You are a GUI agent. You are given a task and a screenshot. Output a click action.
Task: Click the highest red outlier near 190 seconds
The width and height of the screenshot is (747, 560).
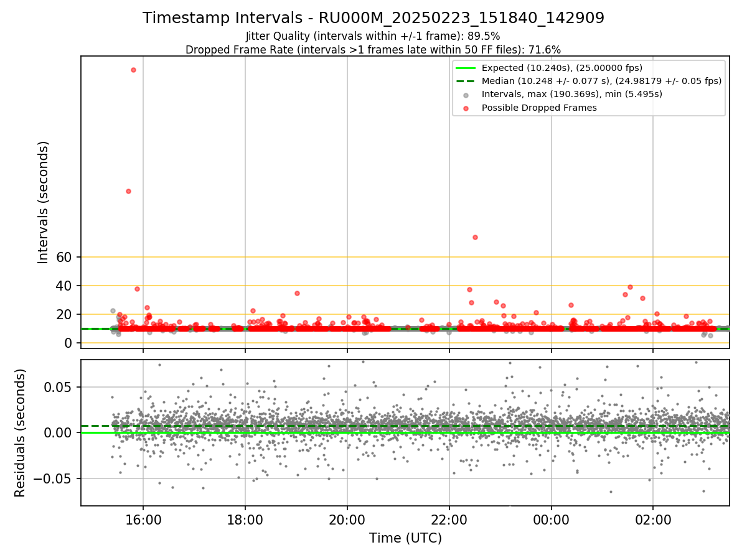coord(133,70)
